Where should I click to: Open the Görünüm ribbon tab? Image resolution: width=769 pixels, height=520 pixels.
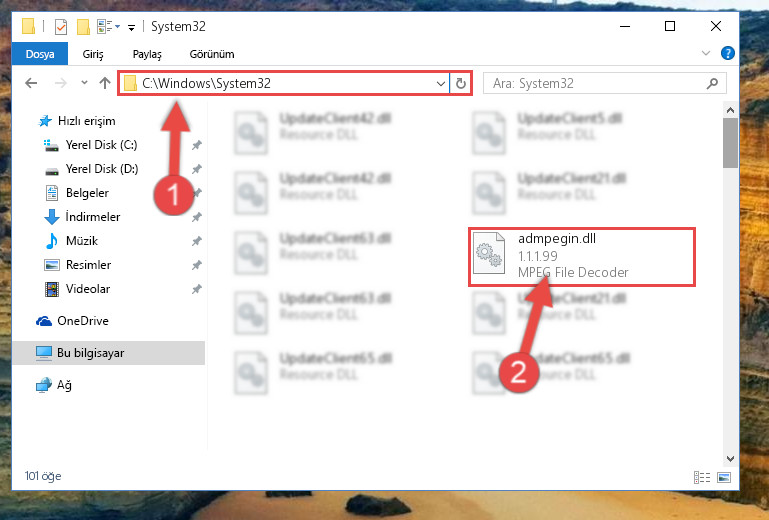(x=212, y=54)
